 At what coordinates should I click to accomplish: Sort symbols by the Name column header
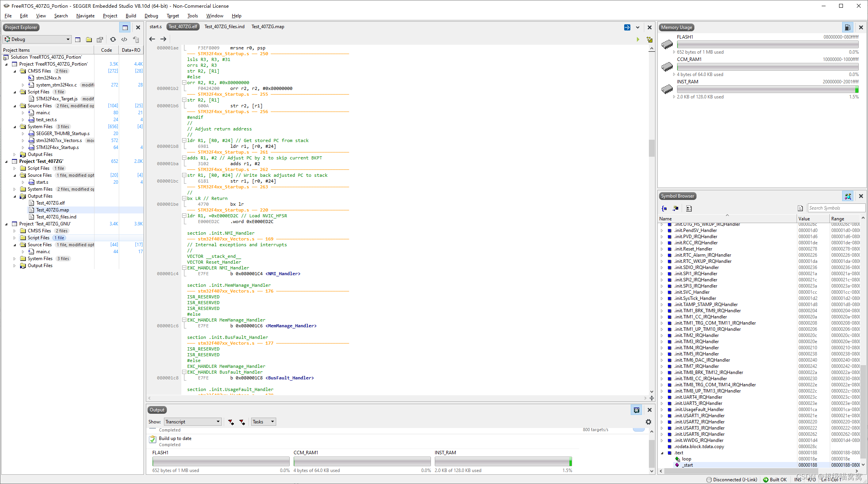point(728,218)
